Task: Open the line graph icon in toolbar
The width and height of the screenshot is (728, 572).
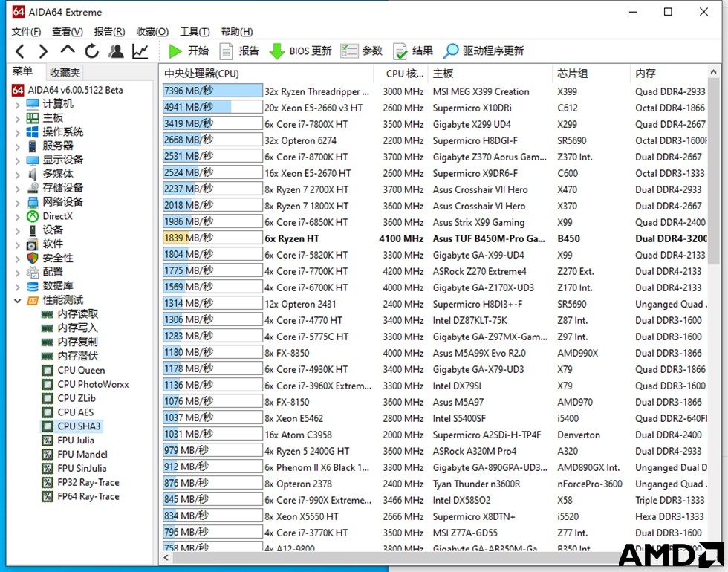Action: (x=140, y=51)
